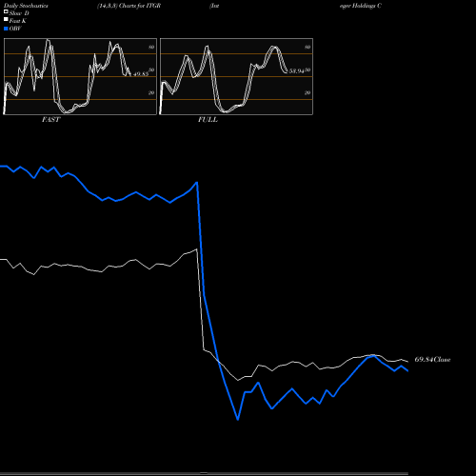This screenshot has height=476, width=476.
Task: Click the Fast K legend swatch
Action: 6,20
